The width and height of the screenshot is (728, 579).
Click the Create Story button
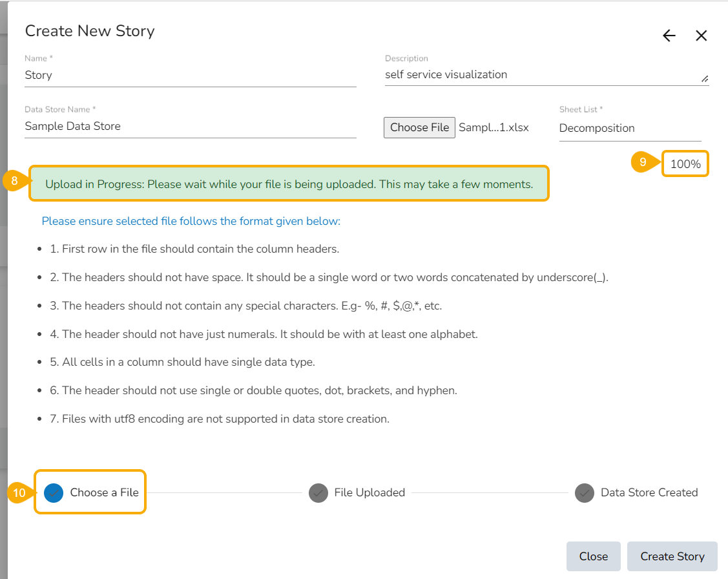[x=672, y=556]
